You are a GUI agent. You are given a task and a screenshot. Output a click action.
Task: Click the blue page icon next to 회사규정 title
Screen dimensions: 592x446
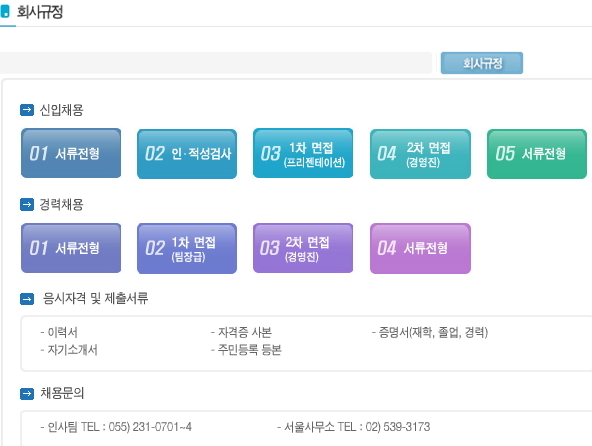[5, 11]
